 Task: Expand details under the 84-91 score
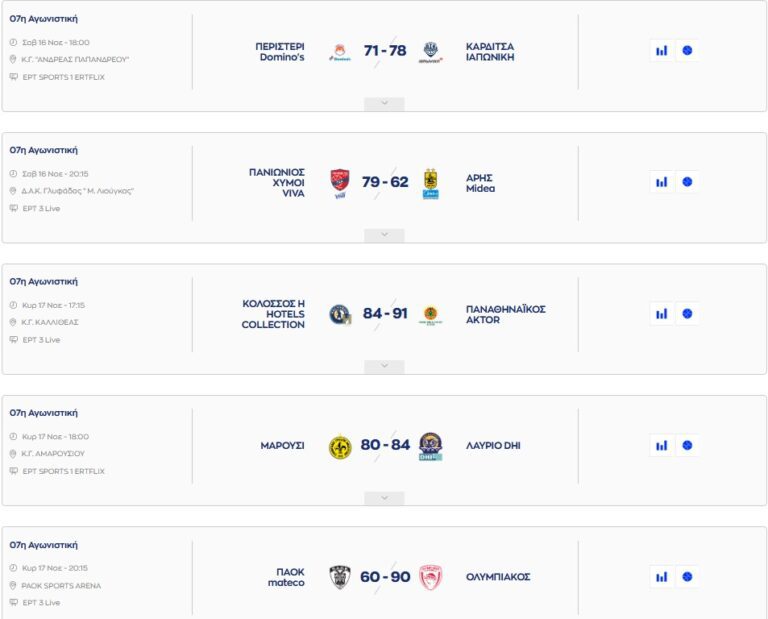point(384,367)
